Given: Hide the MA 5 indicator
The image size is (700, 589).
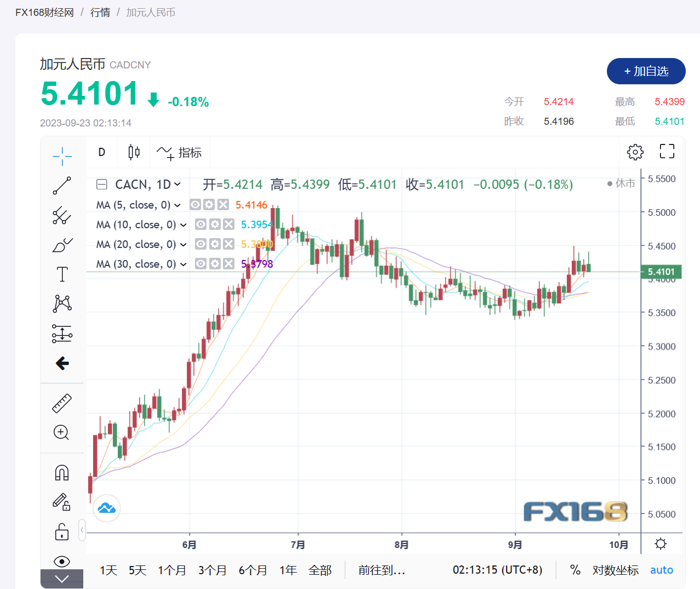Looking at the screenshot, I should click(x=195, y=205).
